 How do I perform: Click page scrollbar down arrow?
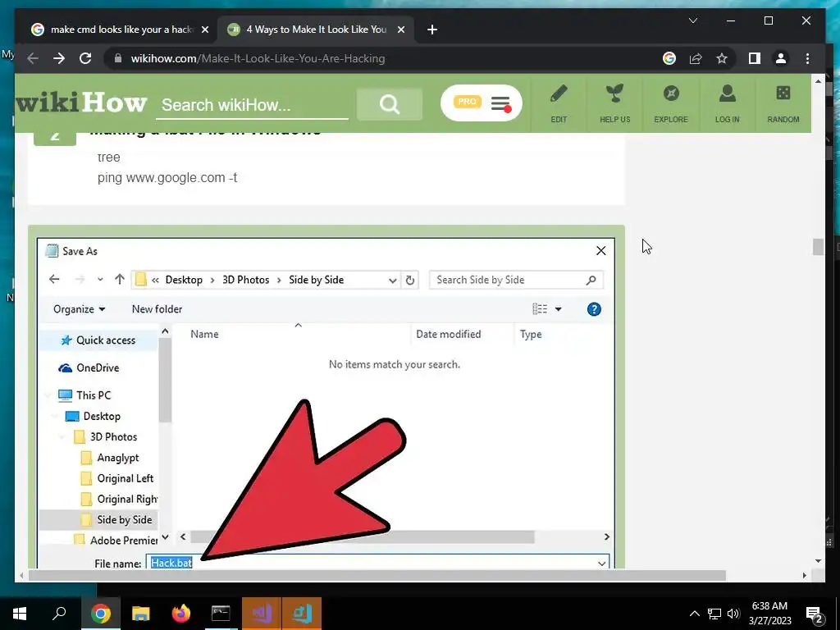click(818, 561)
